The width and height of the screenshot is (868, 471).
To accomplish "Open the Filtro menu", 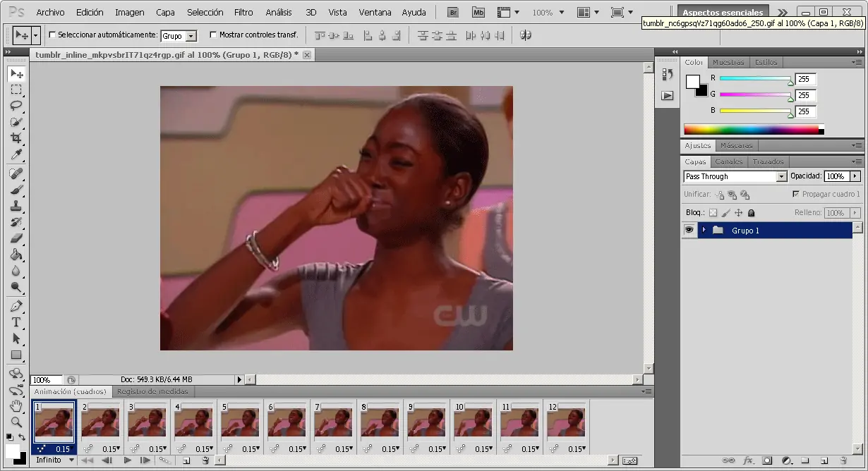I will (243, 13).
